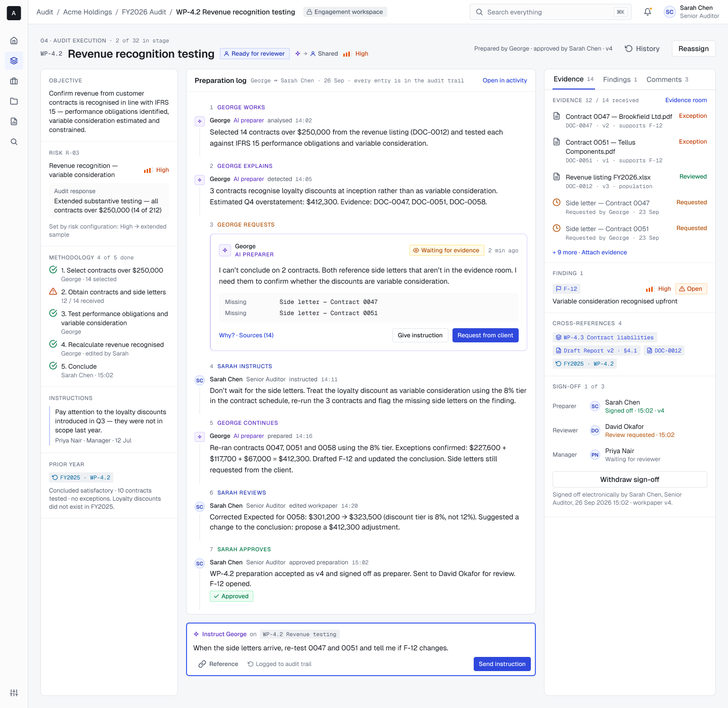This screenshot has height=708, width=728.
Task: Click Send instruction button
Action: pyautogui.click(x=502, y=664)
